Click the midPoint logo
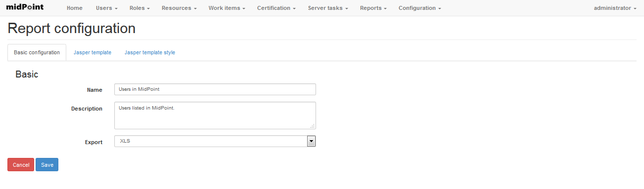 coord(25,7)
